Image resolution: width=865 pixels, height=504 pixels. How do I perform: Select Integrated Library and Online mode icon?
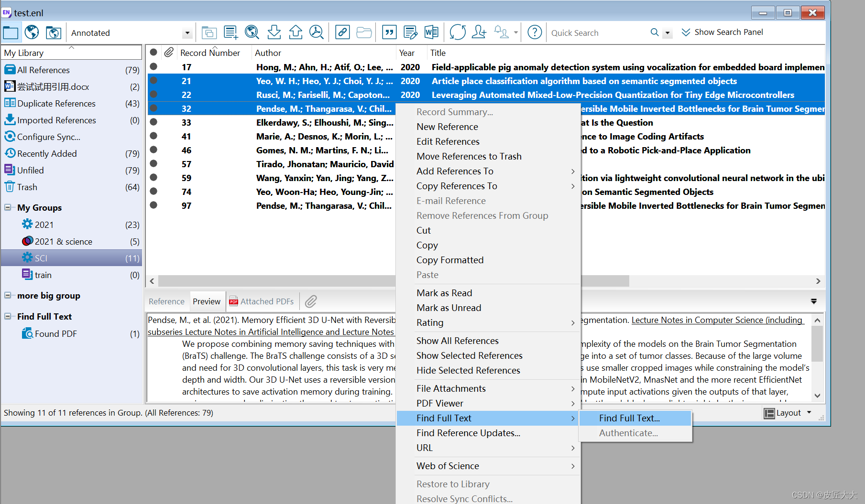pyautogui.click(x=54, y=32)
